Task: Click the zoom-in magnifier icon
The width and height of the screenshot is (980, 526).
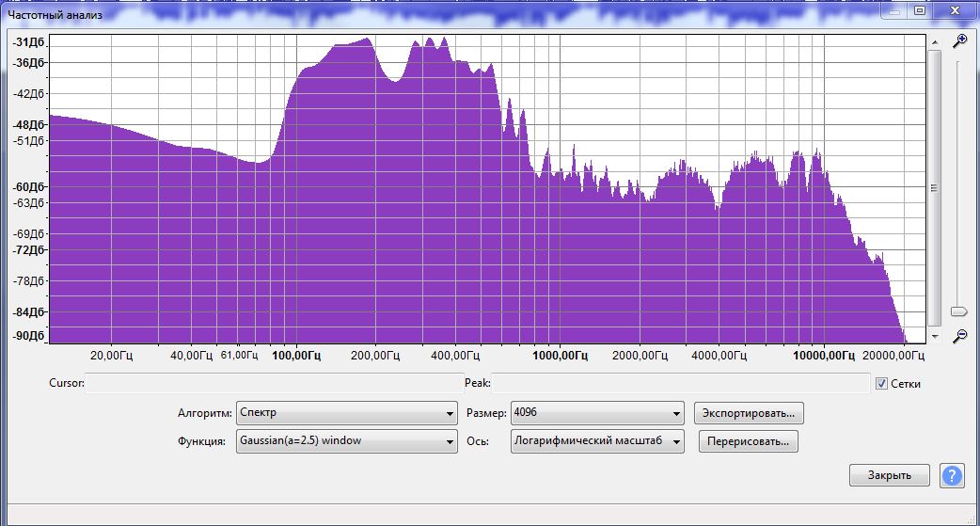Action: (959, 41)
